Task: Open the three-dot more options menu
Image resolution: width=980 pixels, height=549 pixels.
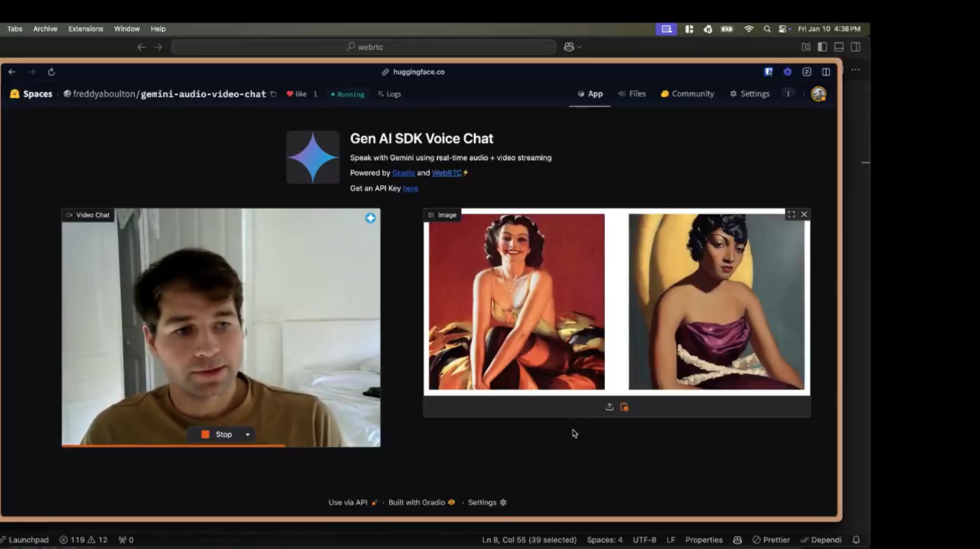Action: click(788, 94)
